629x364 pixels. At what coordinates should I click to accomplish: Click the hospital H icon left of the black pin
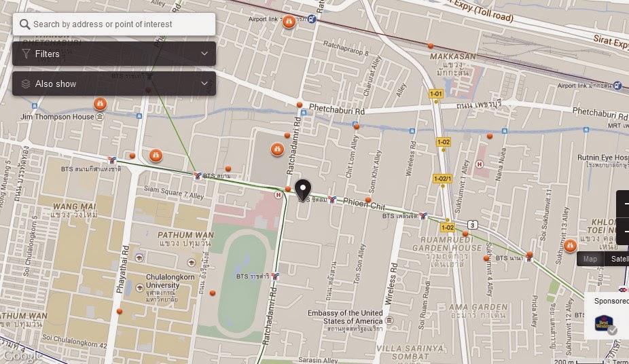278,195
